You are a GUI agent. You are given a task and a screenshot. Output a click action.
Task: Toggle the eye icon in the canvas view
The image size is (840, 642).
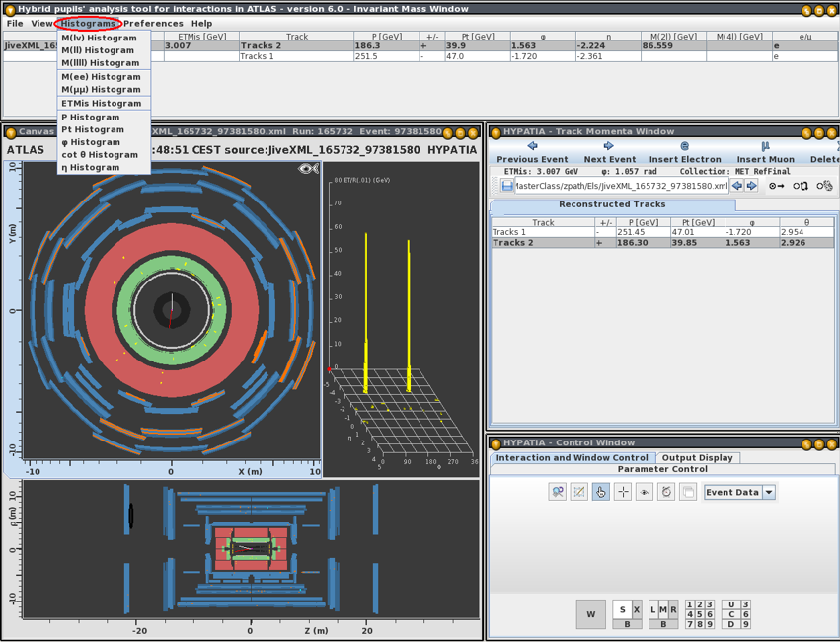click(x=308, y=169)
